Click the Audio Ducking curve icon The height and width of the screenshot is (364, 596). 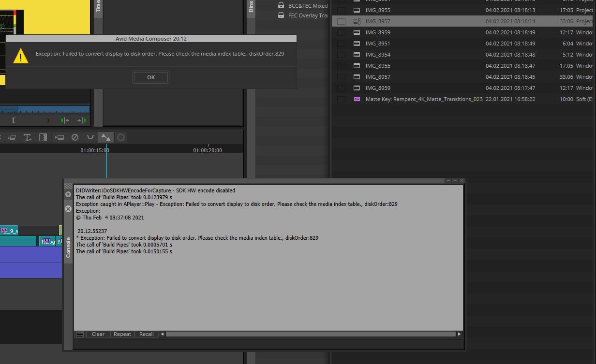(x=90, y=137)
